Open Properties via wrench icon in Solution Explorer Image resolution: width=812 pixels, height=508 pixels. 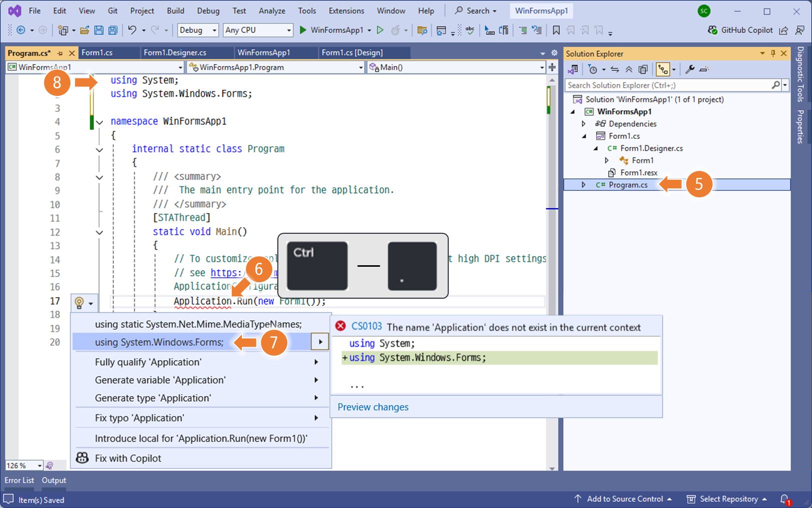[690, 69]
